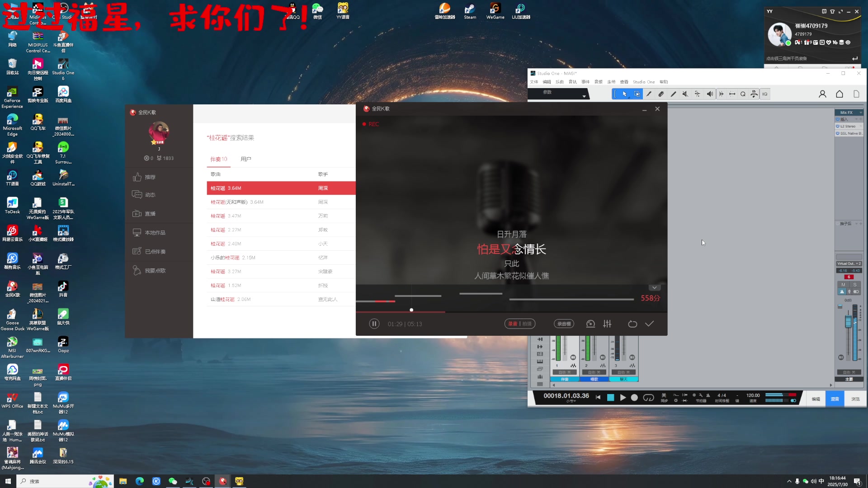Open the 音轨 menu in Studio One
Image resolution: width=868 pixels, height=488 pixels.
[x=573, y=82]
